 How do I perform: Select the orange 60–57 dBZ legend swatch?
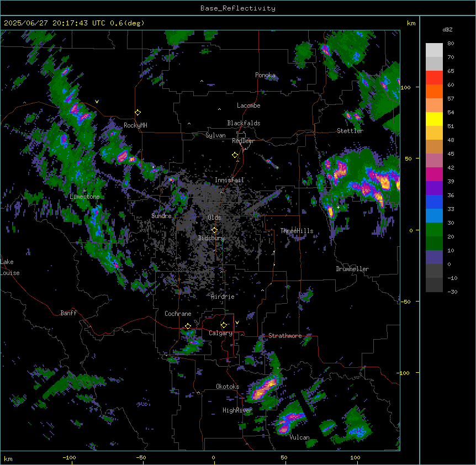(x=434, y=91)
